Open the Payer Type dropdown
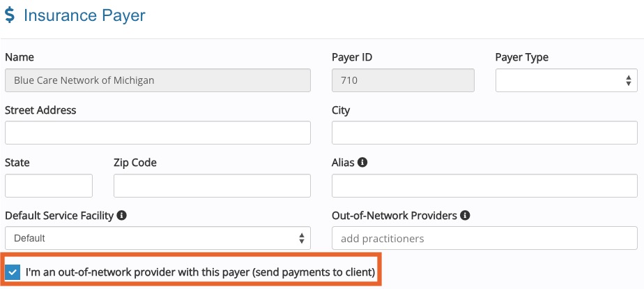This screenshot has height=289, width=644. coord(567,80)
